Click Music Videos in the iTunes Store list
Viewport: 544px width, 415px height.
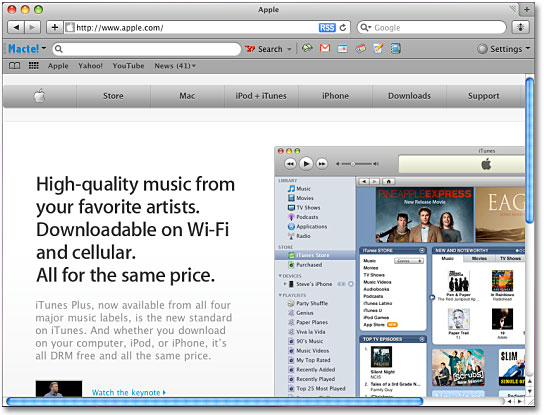pos(377,282)
